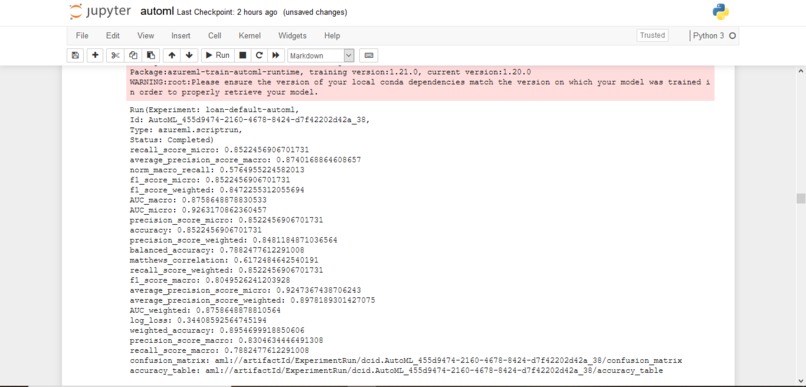Click the f1_score_macro output line
The image size is (806, 387).
click(x=210, y=280)
